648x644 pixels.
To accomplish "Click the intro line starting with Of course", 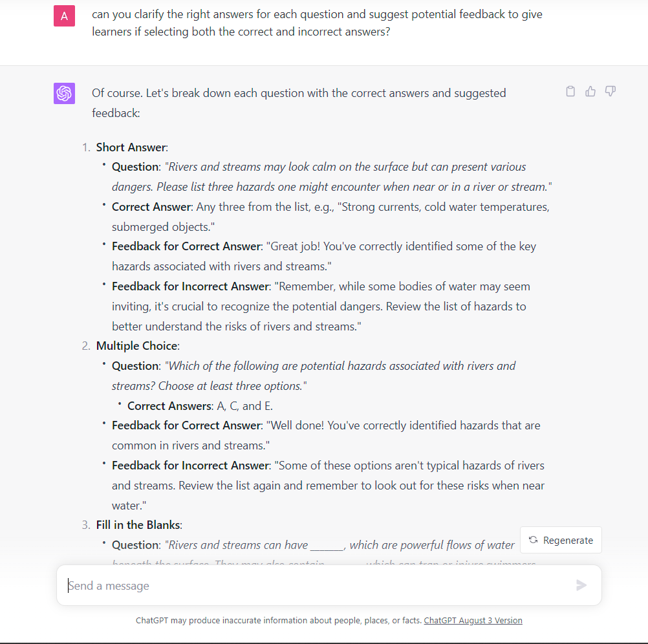I will tap(299, 103).
